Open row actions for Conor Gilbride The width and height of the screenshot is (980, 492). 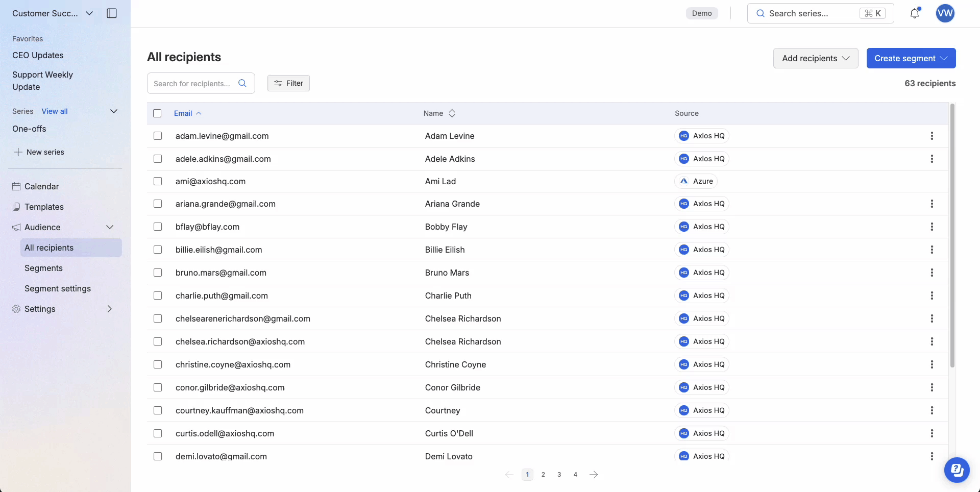(932, 387)
